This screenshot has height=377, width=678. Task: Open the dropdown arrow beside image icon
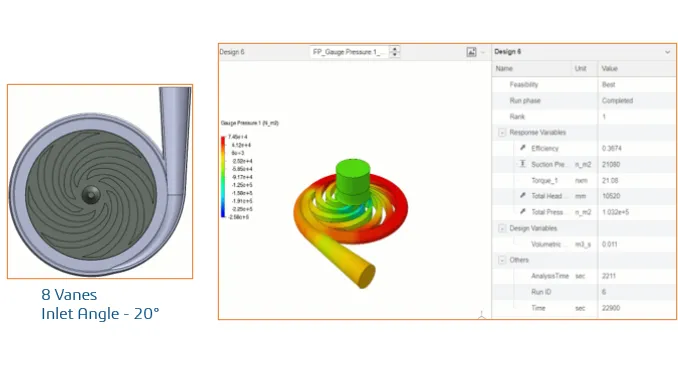tap(483, 52)
